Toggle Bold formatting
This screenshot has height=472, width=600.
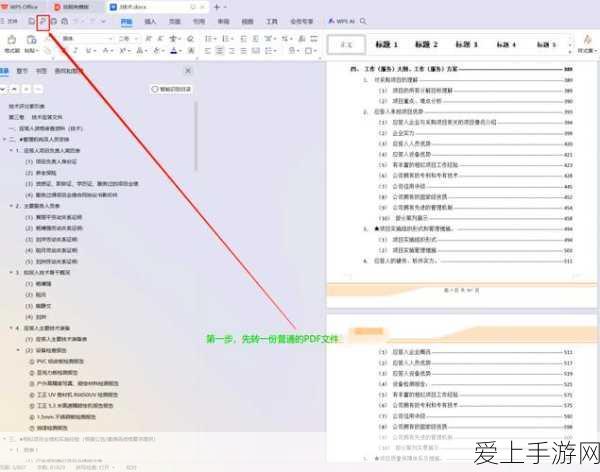(x=64, y=51)
